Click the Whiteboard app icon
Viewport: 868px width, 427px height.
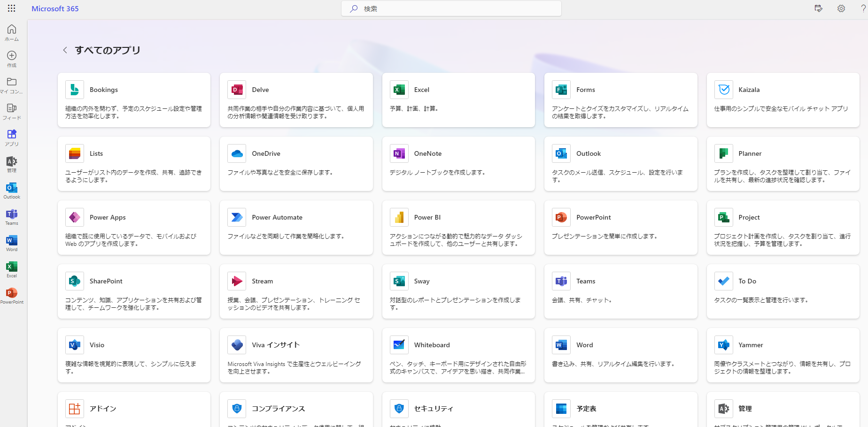click(399, 345)
